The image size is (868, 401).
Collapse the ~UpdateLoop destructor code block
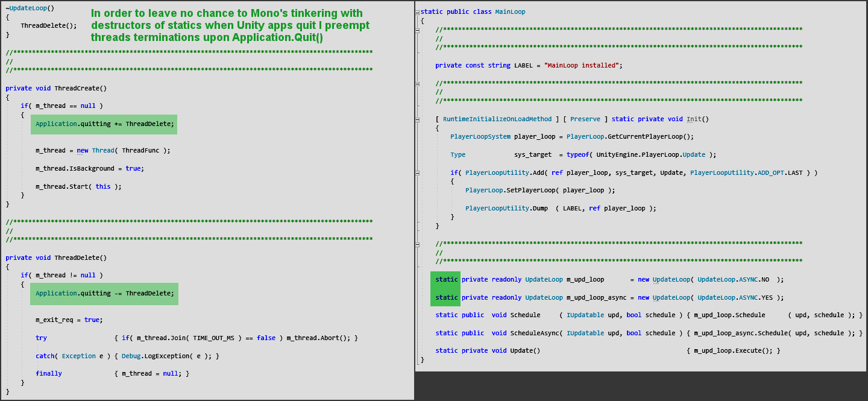(2, 8)
